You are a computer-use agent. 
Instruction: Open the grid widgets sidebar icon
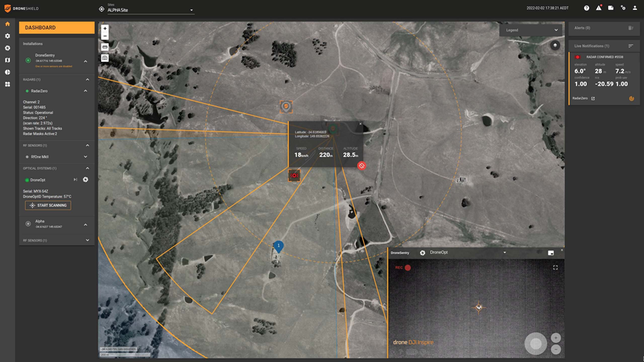[x=7, y=84]
